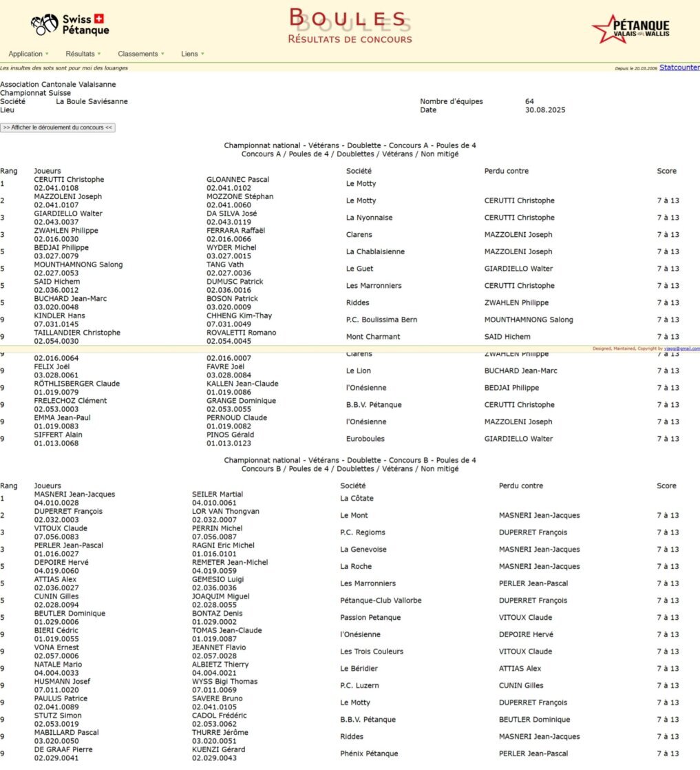The width and height of the screenshot is (700, 770).
Task: Click BUCHARD Jean-Marc in the Joueurs column
Action: coord(70,299)
